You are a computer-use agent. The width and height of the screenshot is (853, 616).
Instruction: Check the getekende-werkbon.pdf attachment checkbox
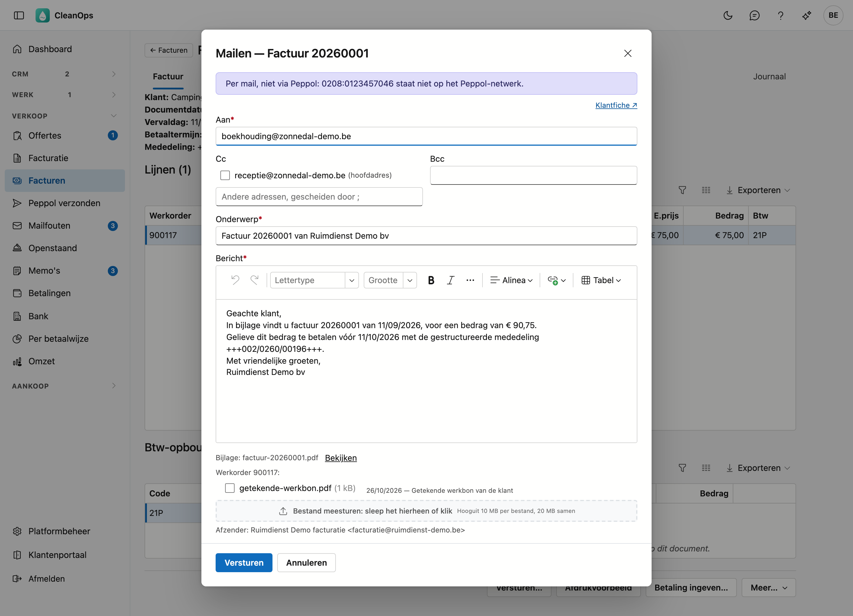click(230, 488)
